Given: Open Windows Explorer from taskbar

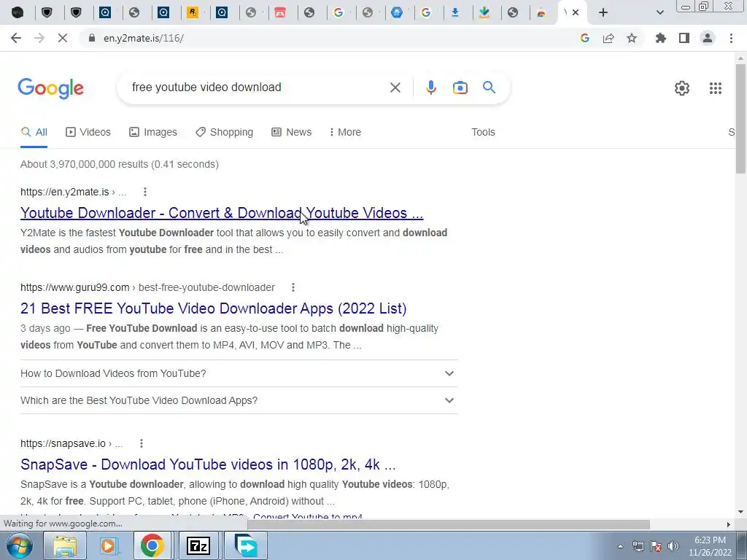Looking at the screenshot, I should 65,545.
